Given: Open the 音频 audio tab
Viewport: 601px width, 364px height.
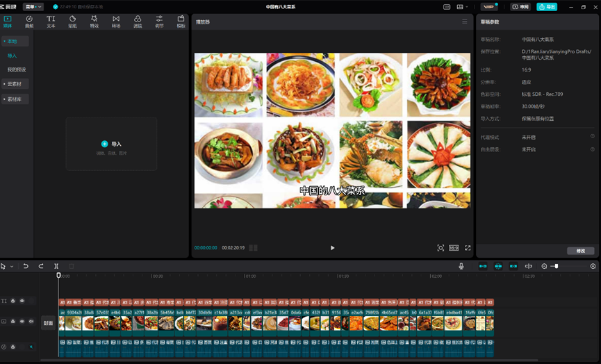Looking at the screenshot, I should click(x=29, y=22).
